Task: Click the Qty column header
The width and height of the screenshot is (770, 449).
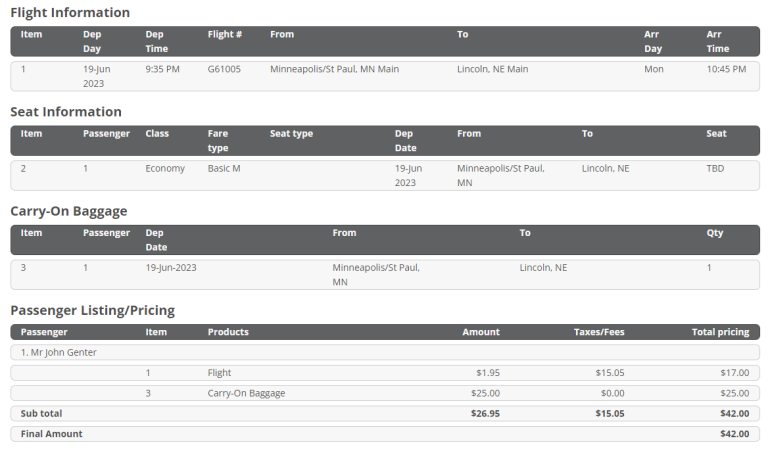Action: click(714, 232)
